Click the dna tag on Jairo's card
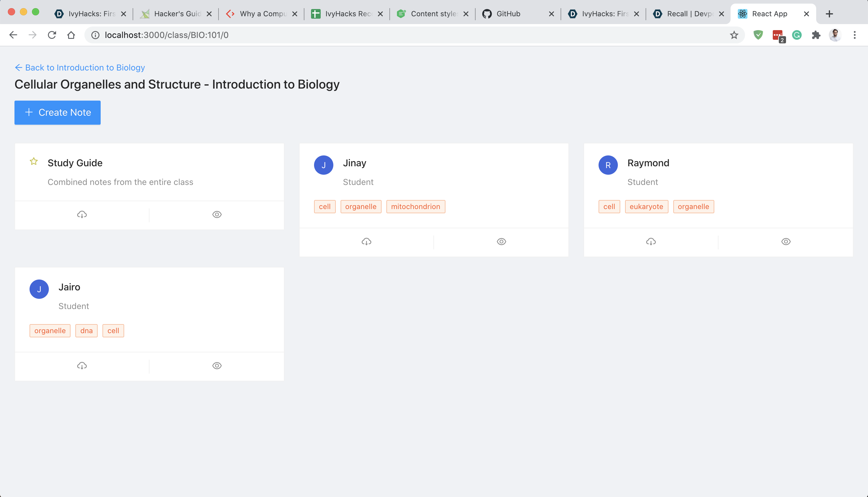 86,330
